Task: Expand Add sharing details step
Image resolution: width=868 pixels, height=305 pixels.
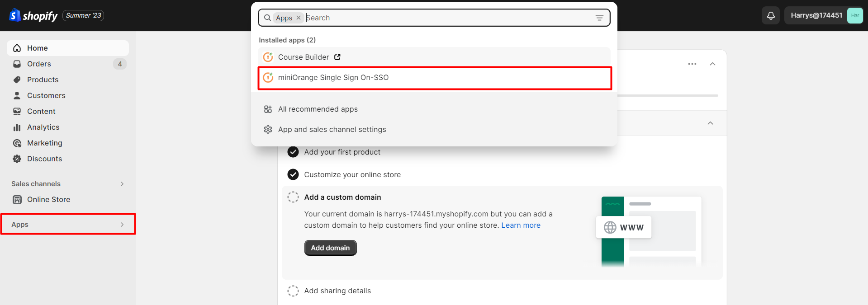Action: click(337, 291)
